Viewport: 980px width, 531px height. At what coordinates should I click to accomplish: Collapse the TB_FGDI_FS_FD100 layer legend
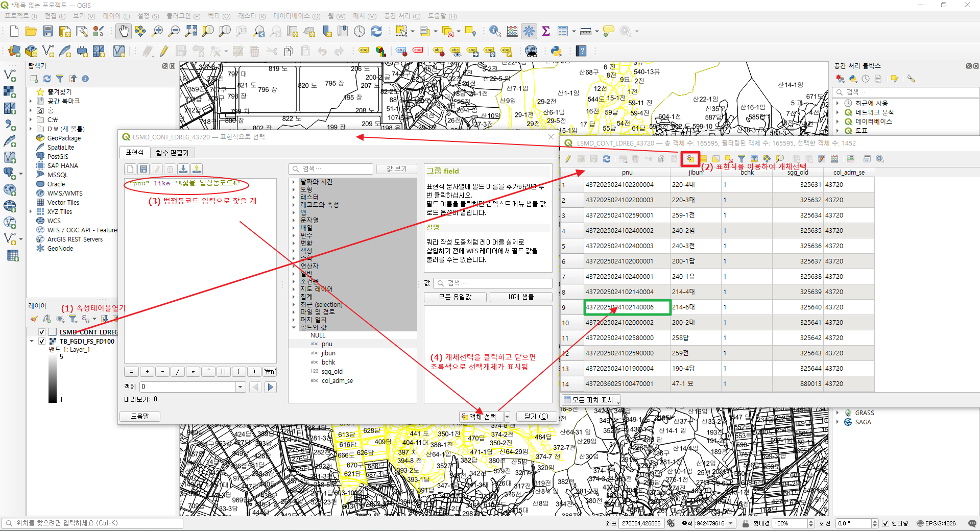pos(32,341)
